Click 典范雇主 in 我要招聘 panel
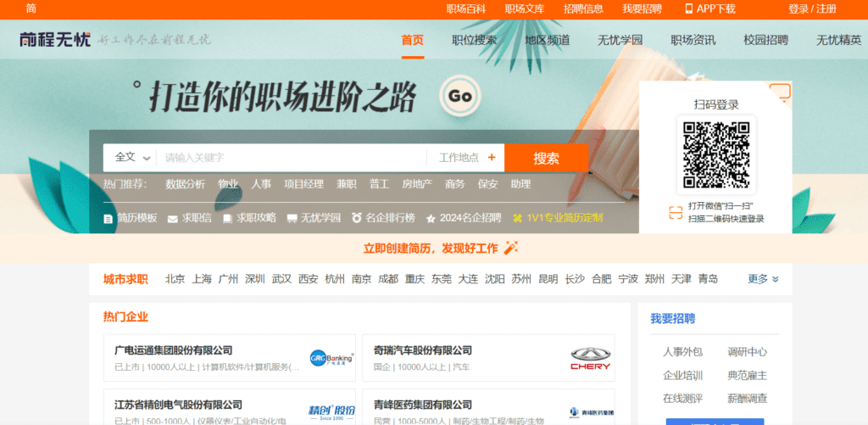868x425 pixels. click(748, 376)
